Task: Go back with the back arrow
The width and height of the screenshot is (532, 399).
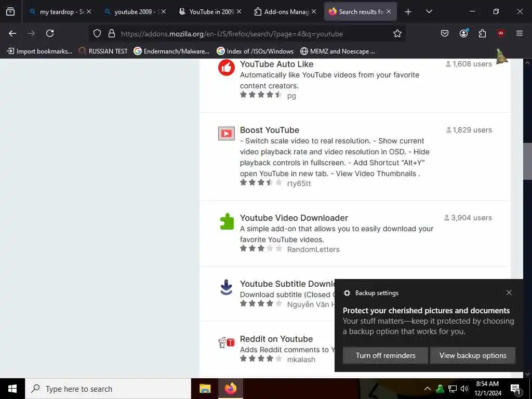Action: (x=12, y=33)
